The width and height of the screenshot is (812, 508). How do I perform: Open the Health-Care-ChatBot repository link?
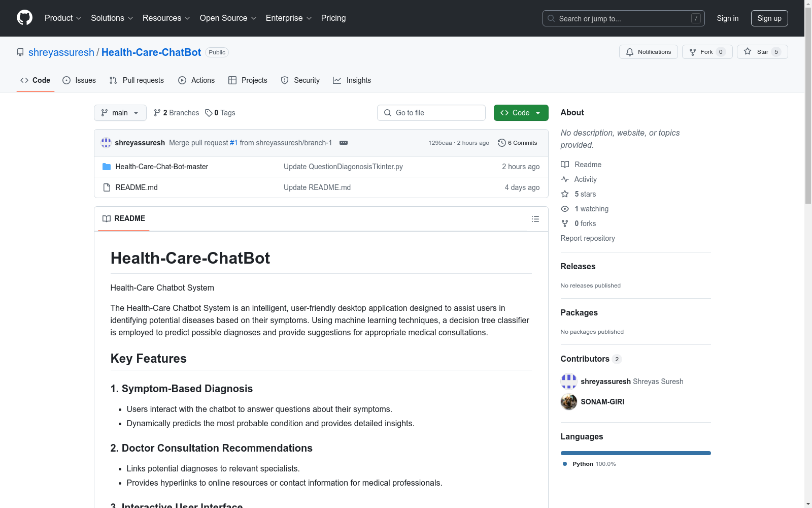point(151,52)
